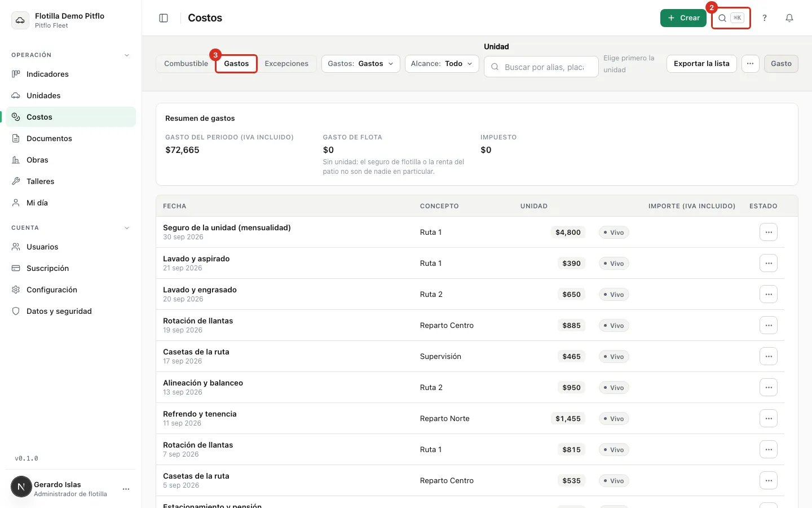Open row menu for Lavado y engrasado

pos(769,294)
